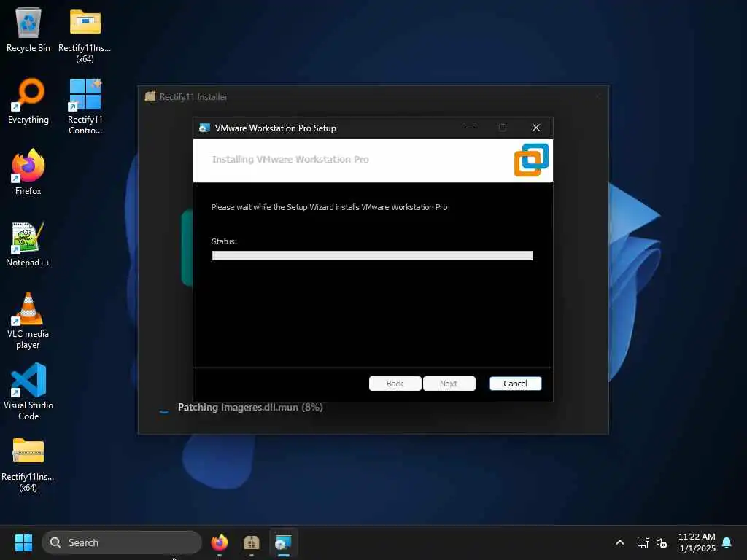This screenshot has height=560, width=747.
Task: Open the Visual Studio Code shortcut
Action: [x=28, y=392]
